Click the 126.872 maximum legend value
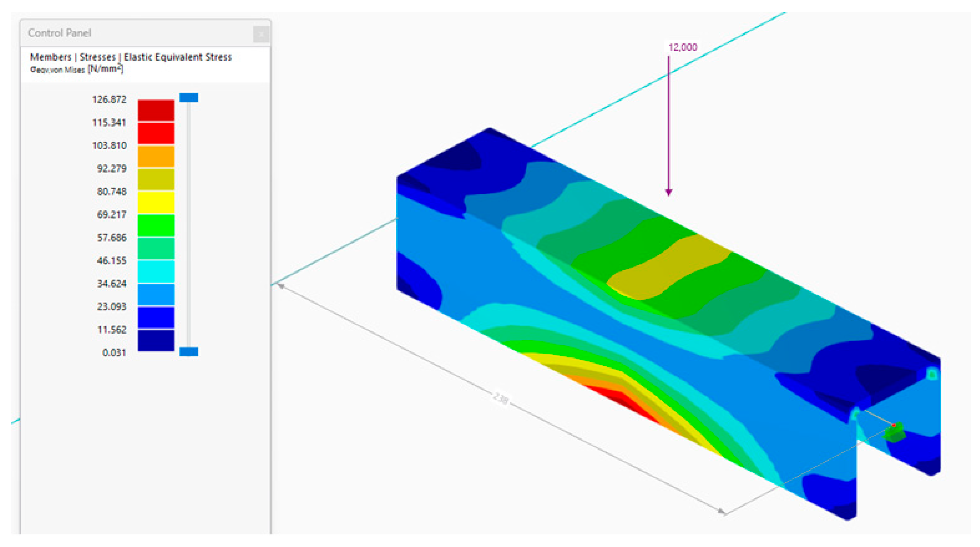Image resolution: width=980 pixels, height=547 pixels. (x=109, y=100)
